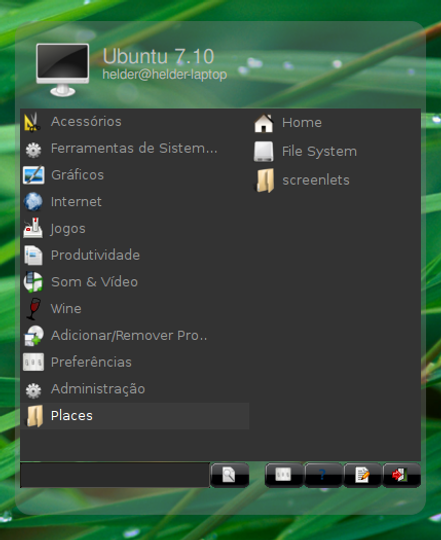Open File System location
The width and height of the screenshot is (441, 540).
point(335,152)
